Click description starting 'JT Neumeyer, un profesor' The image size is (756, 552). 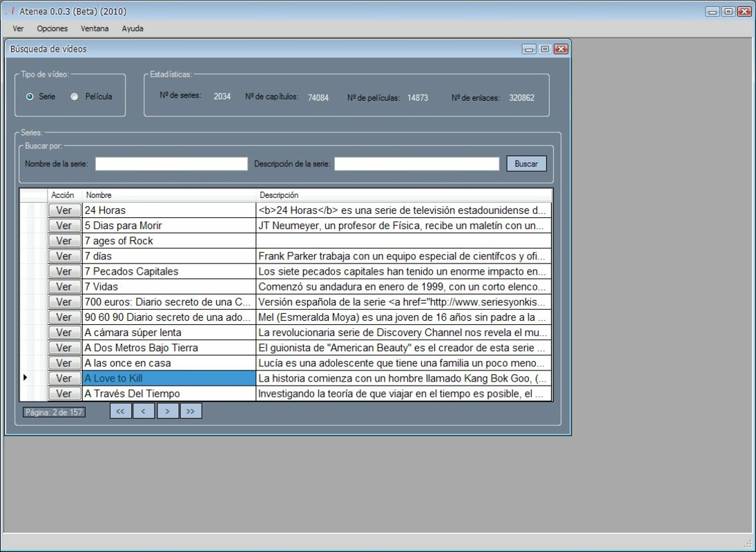(x=404, y=226)
